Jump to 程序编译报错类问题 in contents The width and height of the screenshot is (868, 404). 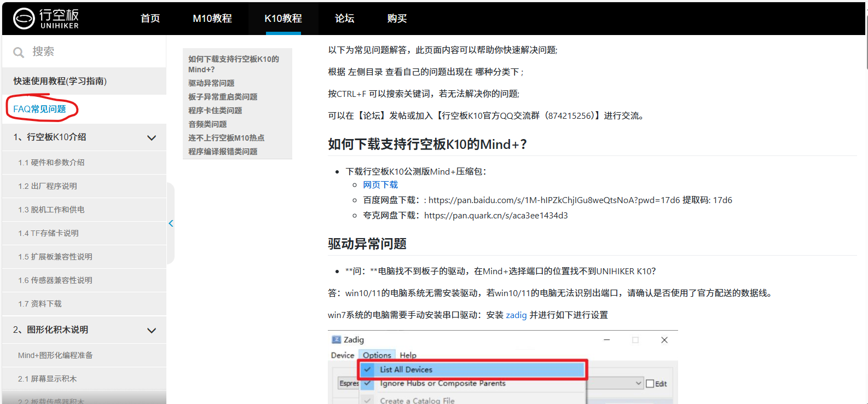coord(223,152)
